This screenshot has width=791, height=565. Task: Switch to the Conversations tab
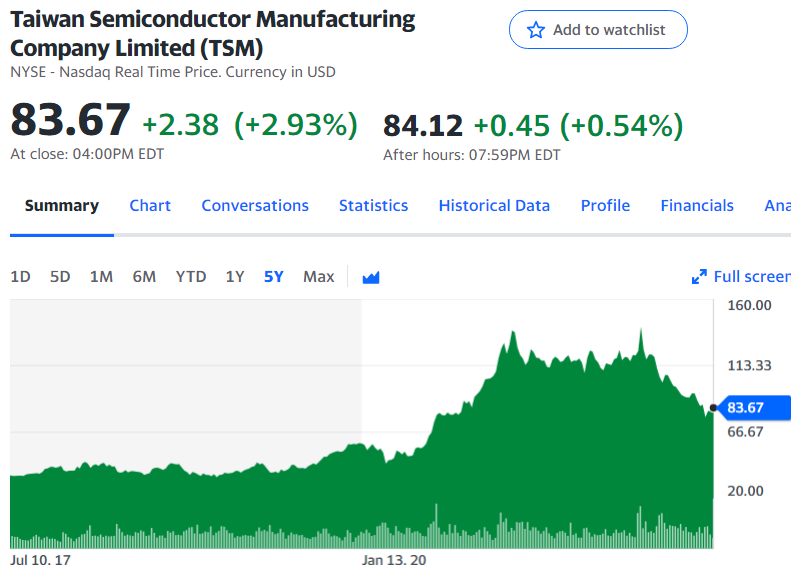(x=255, y=205)
